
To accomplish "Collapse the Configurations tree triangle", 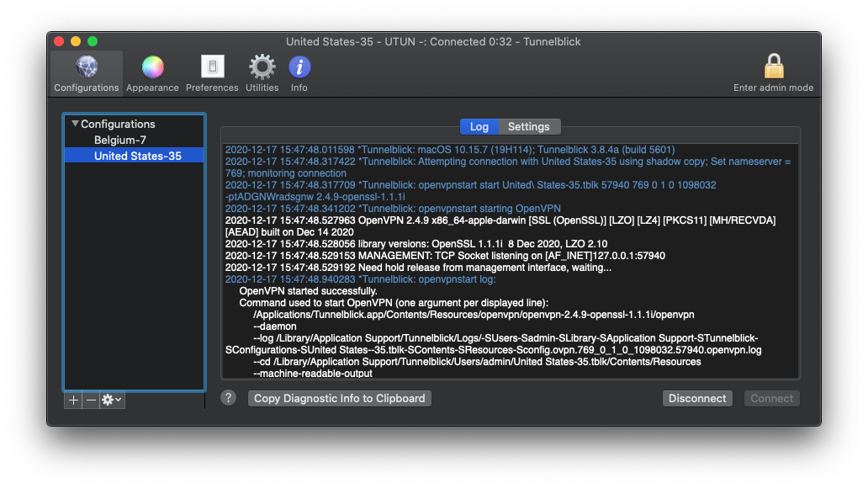I will pyautogui.click(x=75, y=124).
